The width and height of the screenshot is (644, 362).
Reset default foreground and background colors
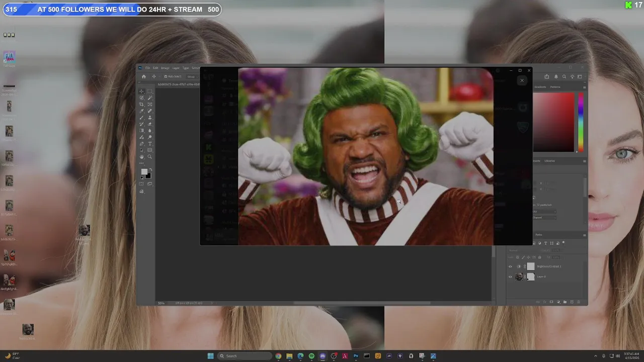[142, 177]
